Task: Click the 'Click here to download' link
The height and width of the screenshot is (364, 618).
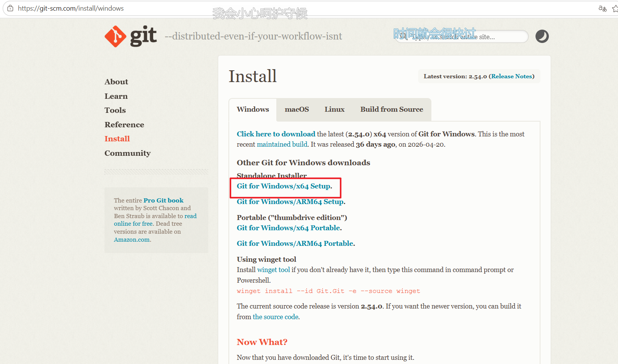Action: click(276, 134)
